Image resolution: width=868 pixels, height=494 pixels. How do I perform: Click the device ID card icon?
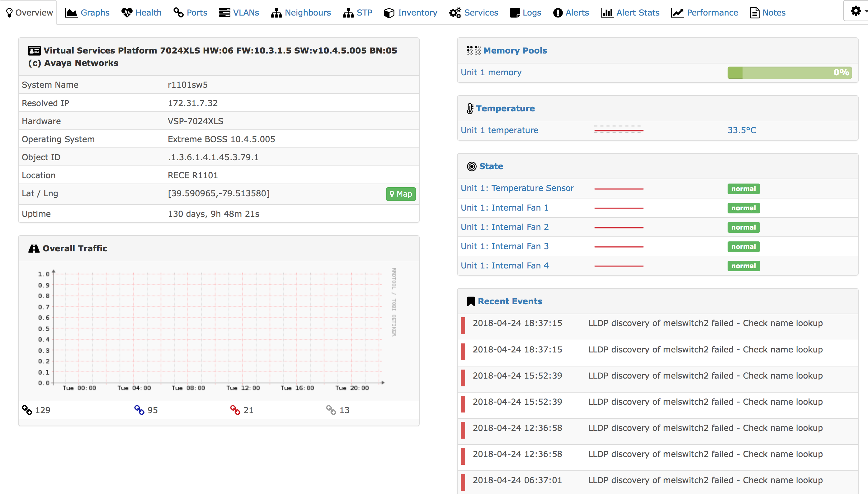[x=34, y=51]
